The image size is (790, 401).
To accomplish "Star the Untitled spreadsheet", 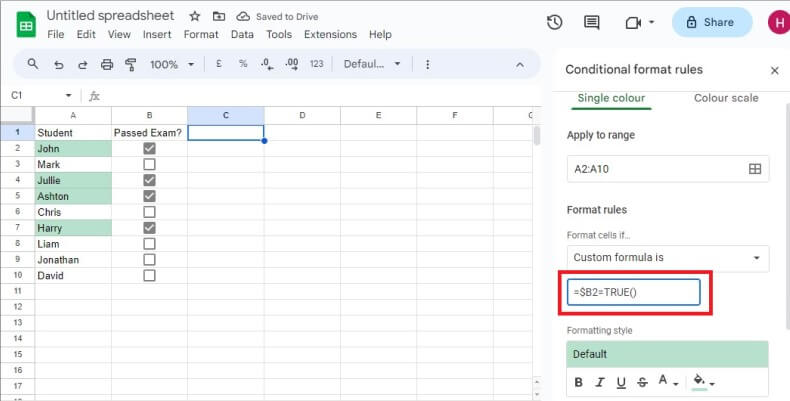I will coord(194,17).
